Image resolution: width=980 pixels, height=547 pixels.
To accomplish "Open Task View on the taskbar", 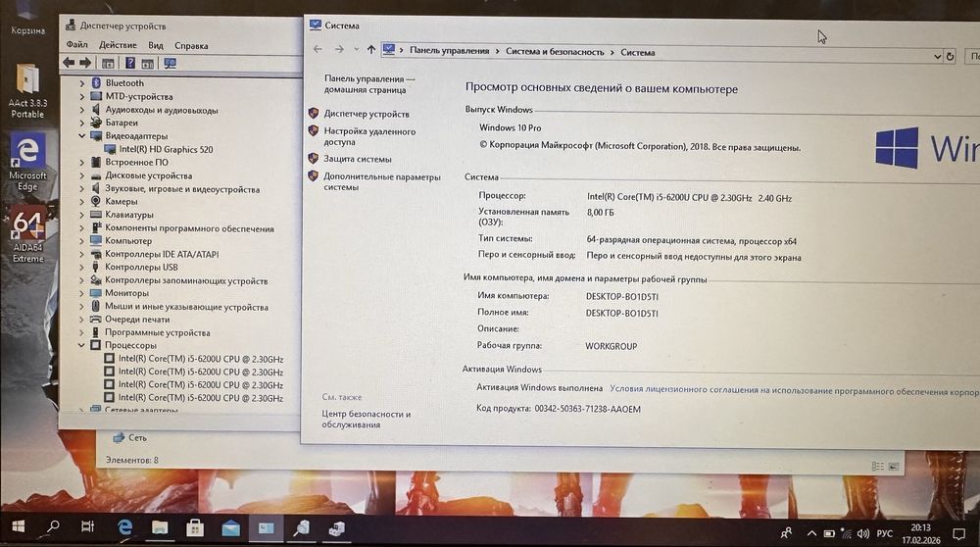I will tap(87, 527).
